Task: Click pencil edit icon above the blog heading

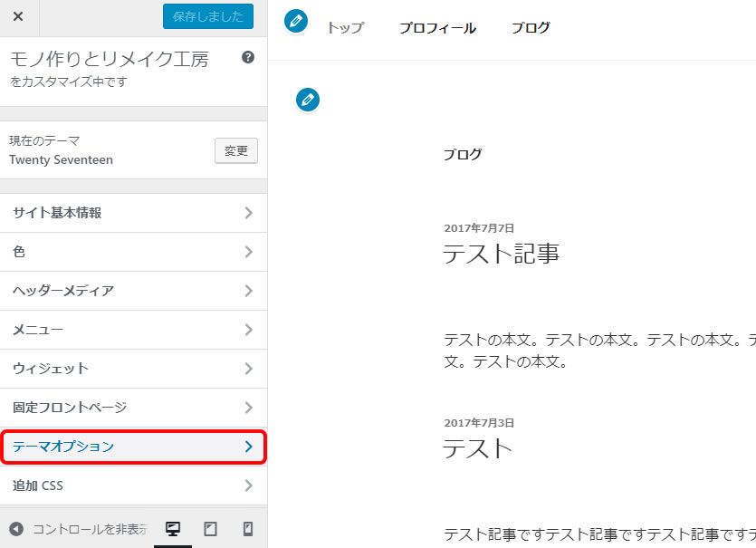Action: (309, 100)
